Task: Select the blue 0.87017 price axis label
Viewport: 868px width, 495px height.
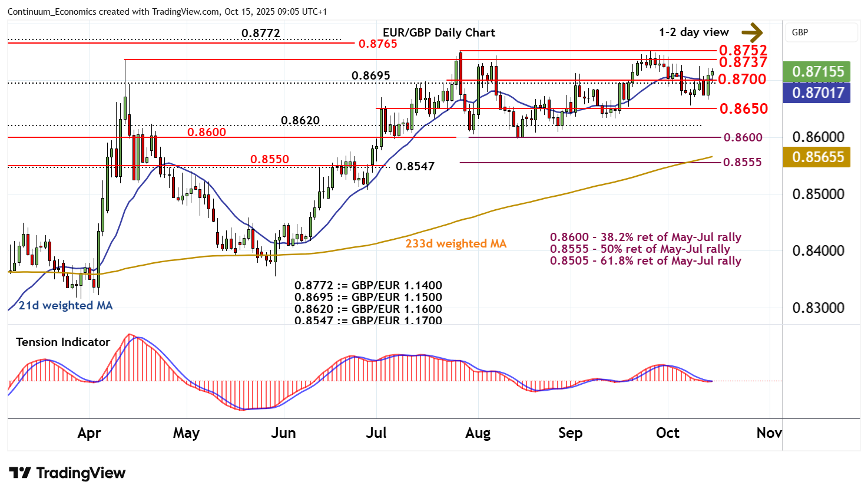Action: click(x=818, y=93)
